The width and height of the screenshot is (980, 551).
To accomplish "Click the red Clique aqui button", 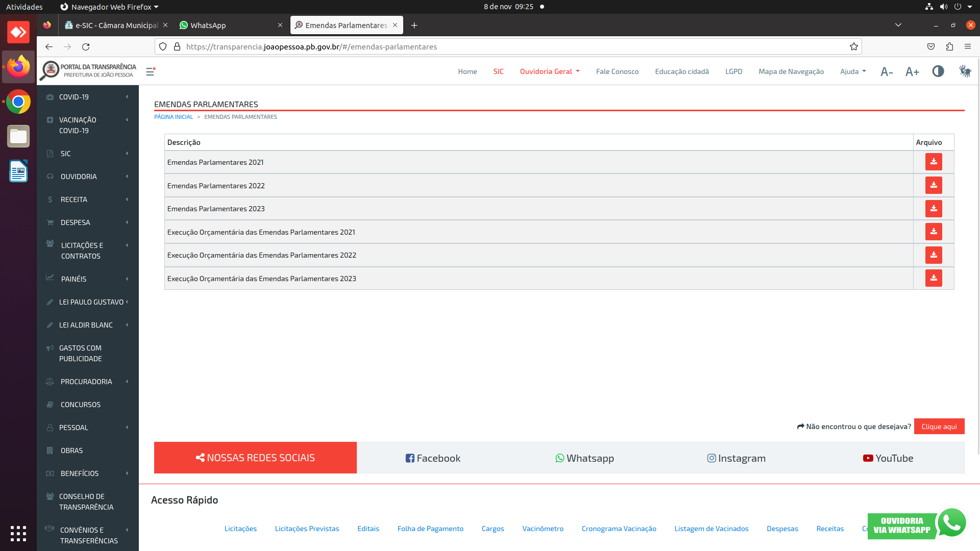I will pyautogui.click(x=939, y=427).
